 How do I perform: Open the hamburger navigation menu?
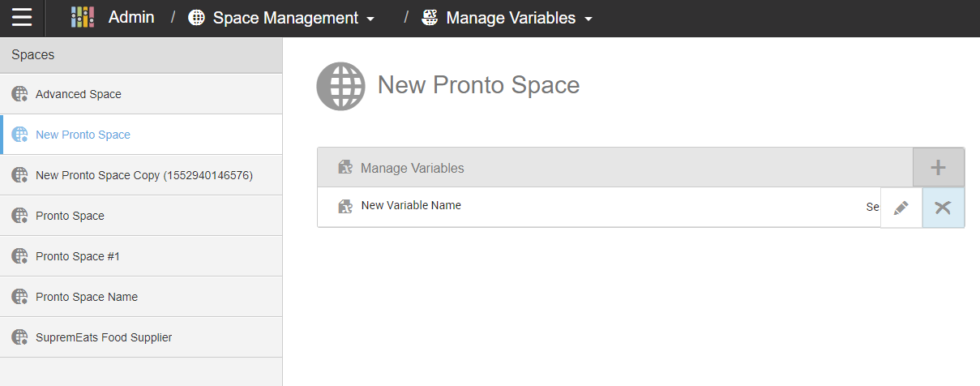(x=22, y=18)
